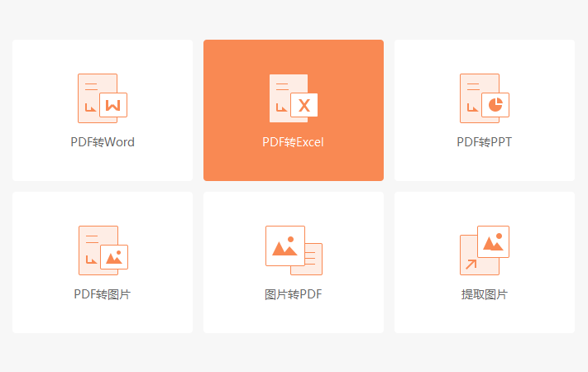Select the PDF转Excel label

coord(293,142)
